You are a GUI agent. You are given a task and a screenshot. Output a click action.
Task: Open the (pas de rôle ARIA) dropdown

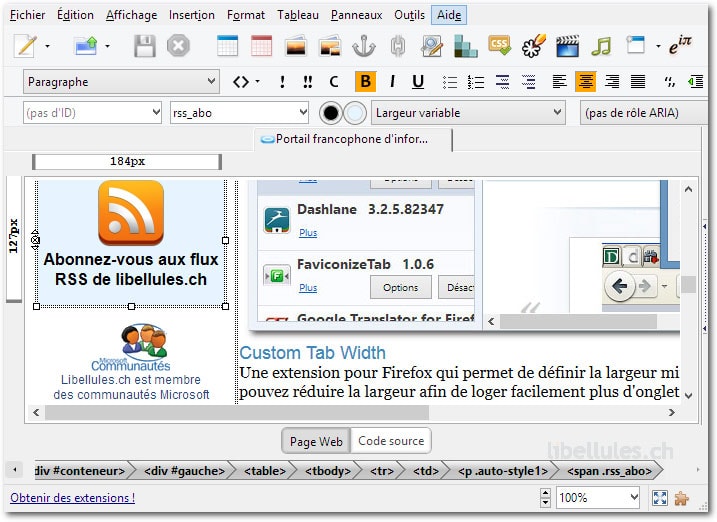click(x=644, y=112)
